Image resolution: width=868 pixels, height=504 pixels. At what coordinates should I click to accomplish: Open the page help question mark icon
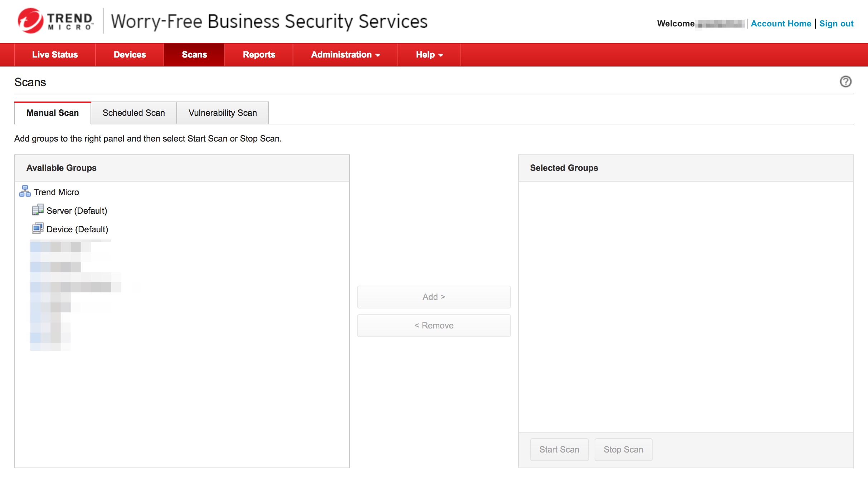point(845,81)
